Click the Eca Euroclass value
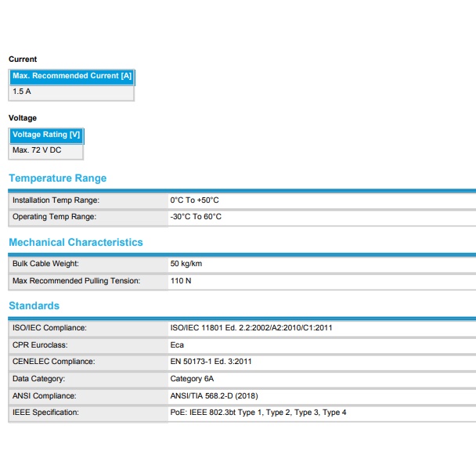This screenshot has height=476, width=476. (x=177, y=344)
